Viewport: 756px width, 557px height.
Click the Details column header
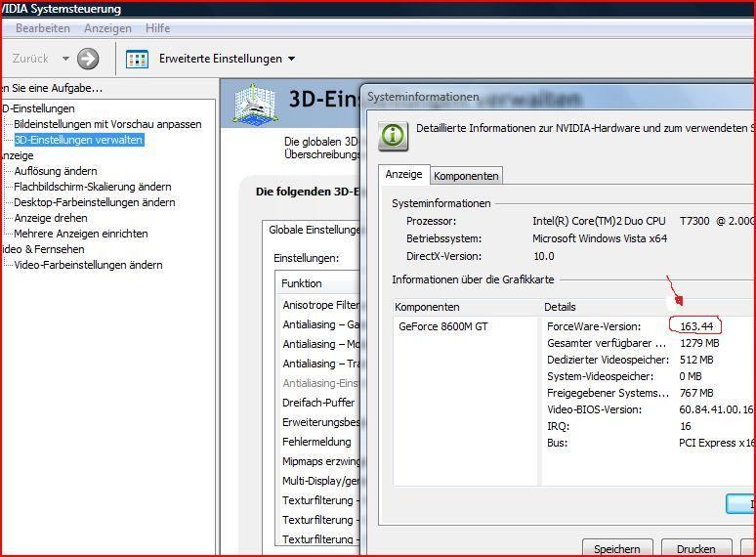646,307
